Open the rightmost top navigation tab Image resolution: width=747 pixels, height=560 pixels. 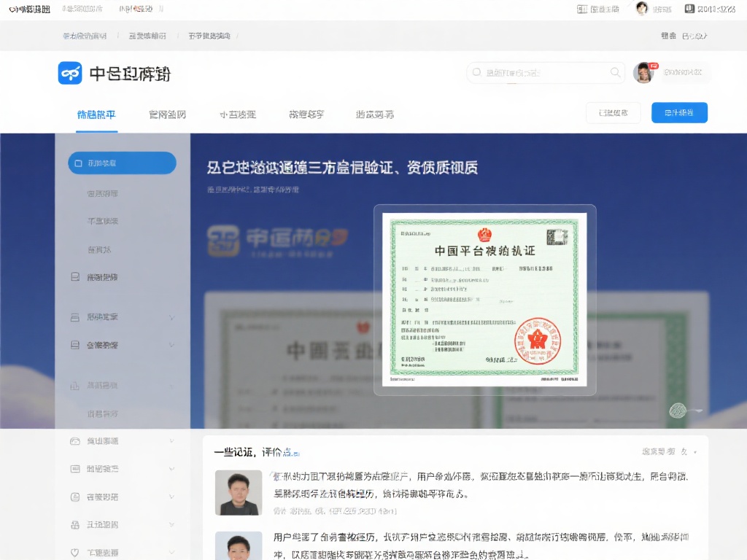(373, 114)
